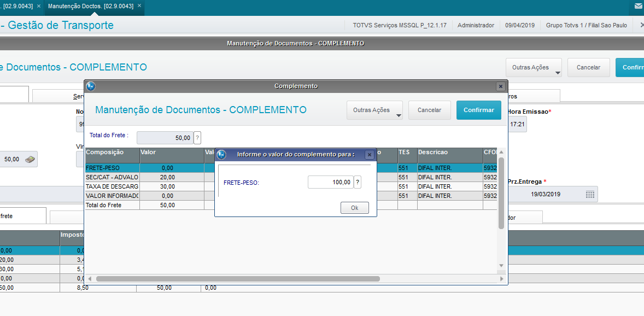
Task: Cancel in the Complemento window
Action: click(429, 110)
